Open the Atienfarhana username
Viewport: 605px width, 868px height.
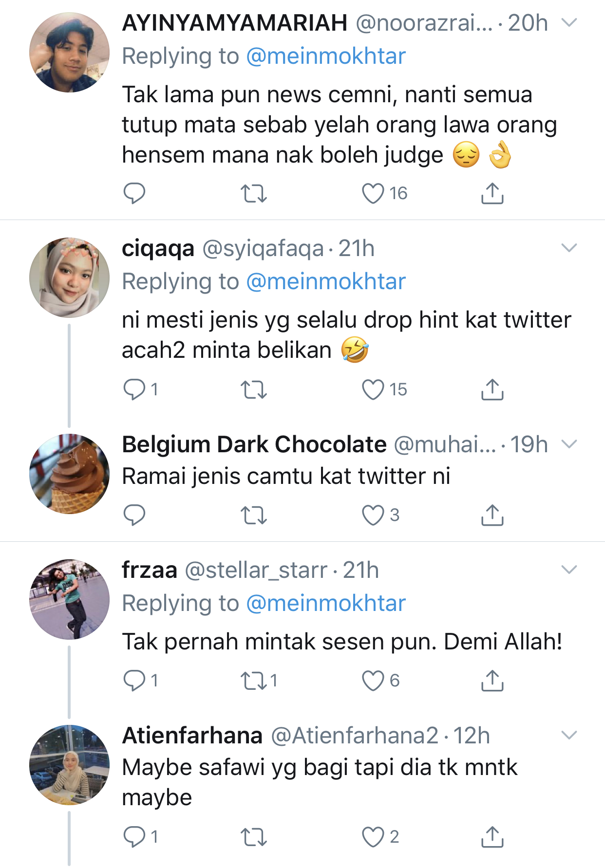click(x=192, y=735)
